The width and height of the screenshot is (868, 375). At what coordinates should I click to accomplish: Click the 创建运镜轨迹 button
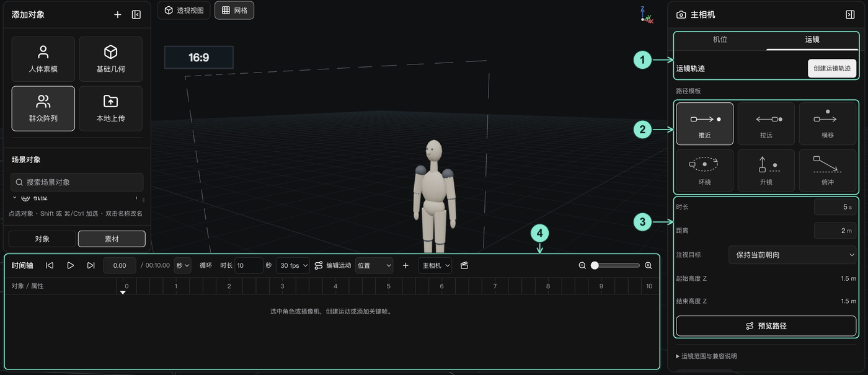831,68
